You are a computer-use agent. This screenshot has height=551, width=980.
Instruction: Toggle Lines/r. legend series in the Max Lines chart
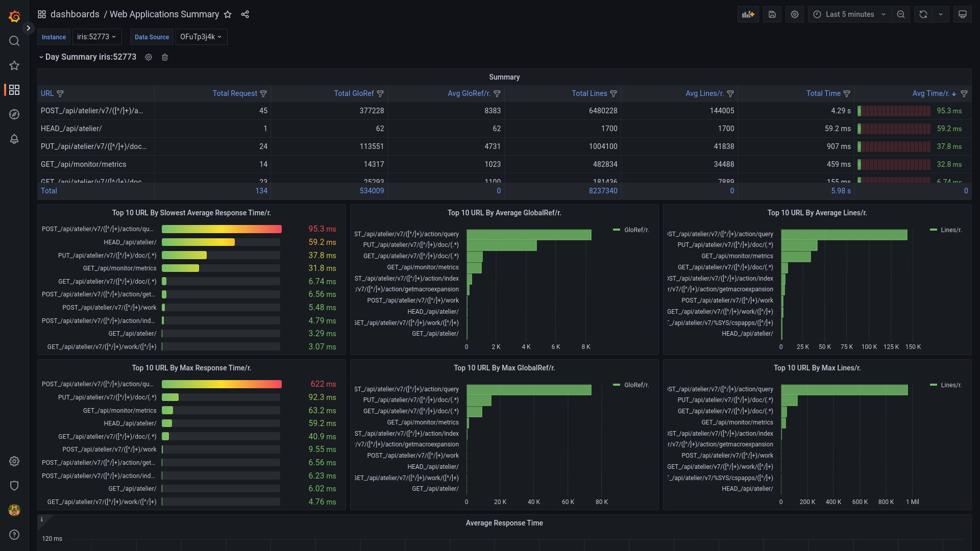point(950,385)
